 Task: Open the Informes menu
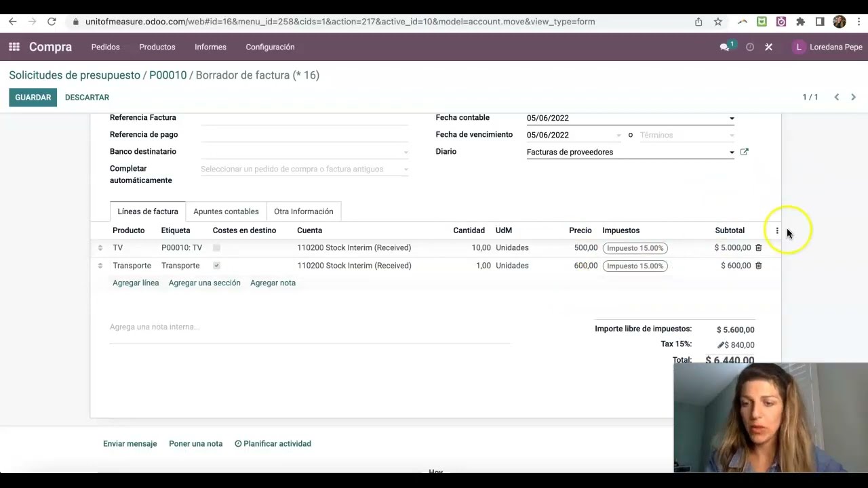210,47
